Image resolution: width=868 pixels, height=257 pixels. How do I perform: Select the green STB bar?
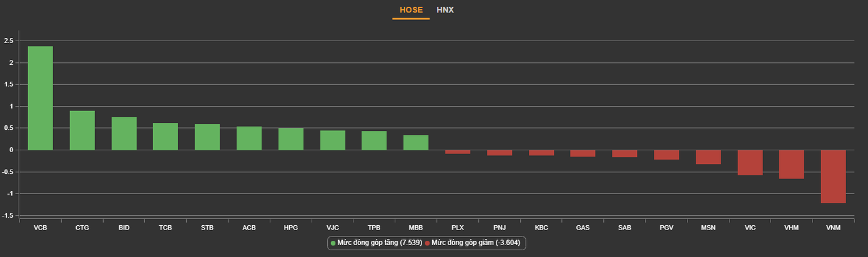click(207, 137)
